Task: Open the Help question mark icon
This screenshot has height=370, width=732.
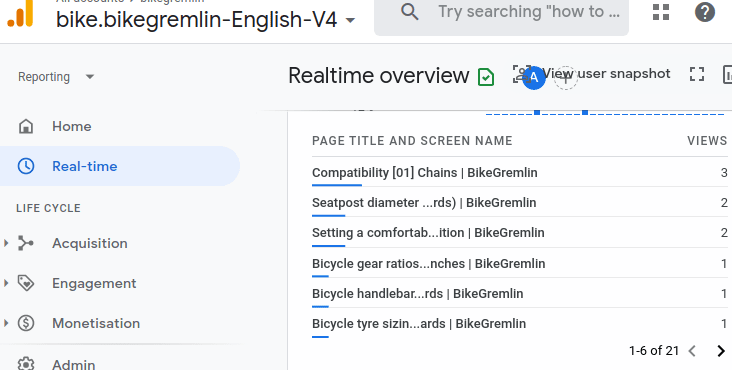Action: click(x=704, y=12)
